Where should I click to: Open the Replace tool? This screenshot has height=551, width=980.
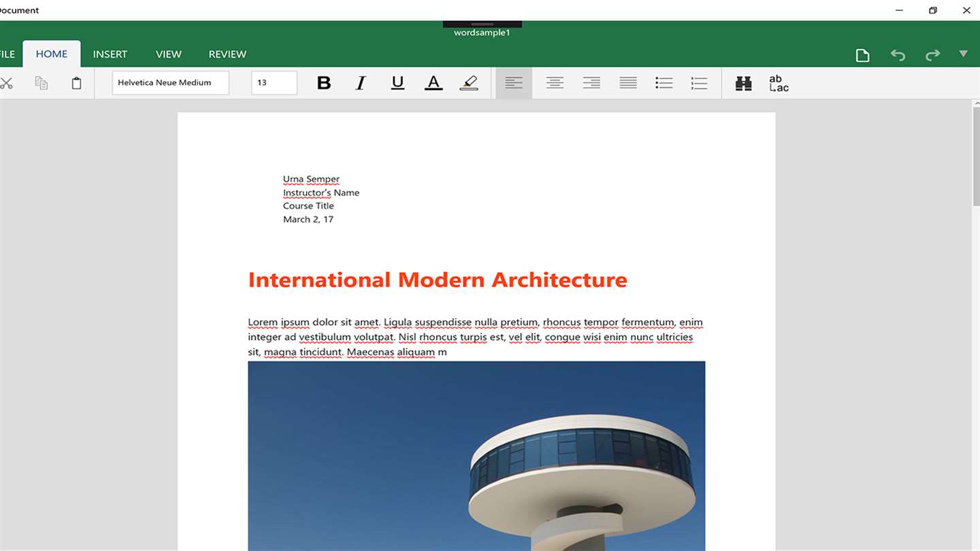(779, 83)
